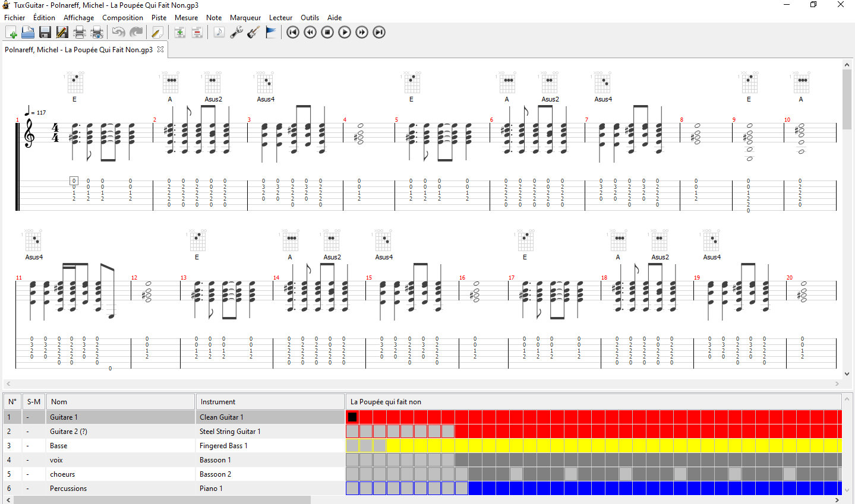
Task: Open the Édition menu
Action: point(45,18)
